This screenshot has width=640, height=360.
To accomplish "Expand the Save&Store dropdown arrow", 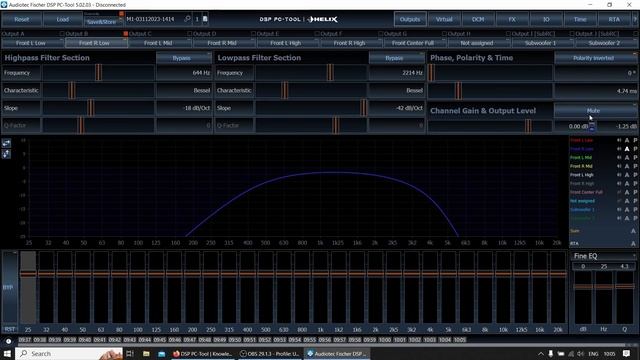I will point(121,20).
